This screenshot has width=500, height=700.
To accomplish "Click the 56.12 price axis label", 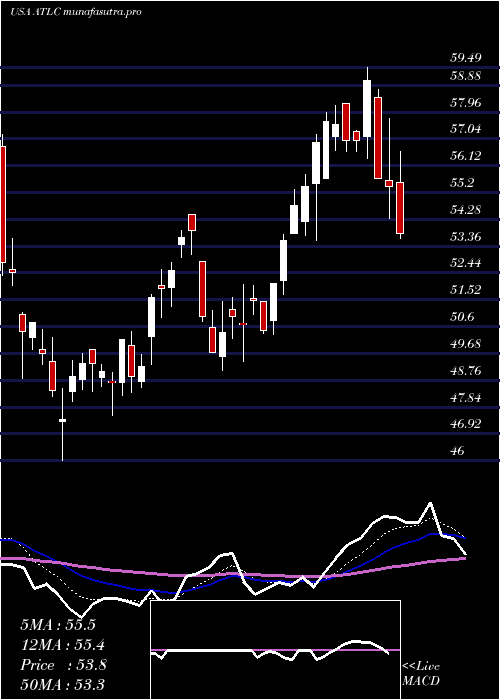I will tap(465, 156).
